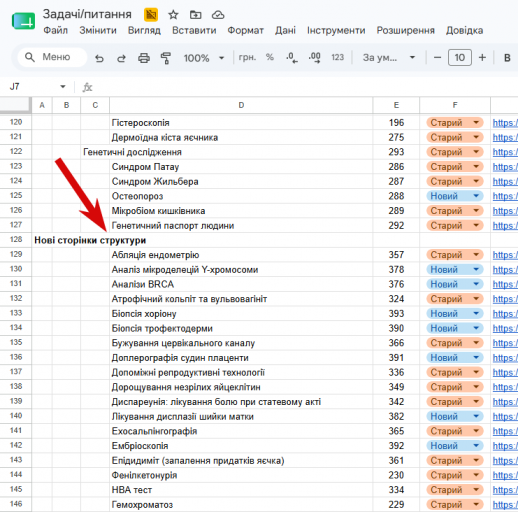518x512 pixels.
Task: Star this document Задачі/питання
Action: [x=173, y=15]
